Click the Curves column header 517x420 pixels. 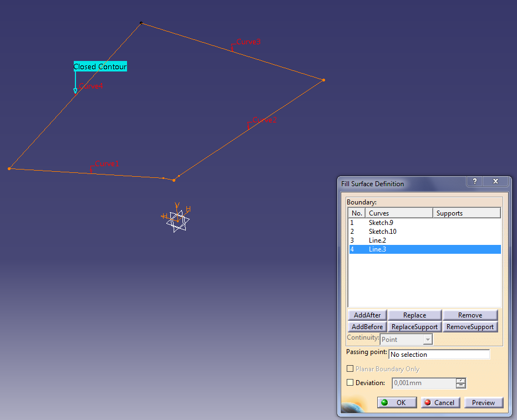click(379, 213)
